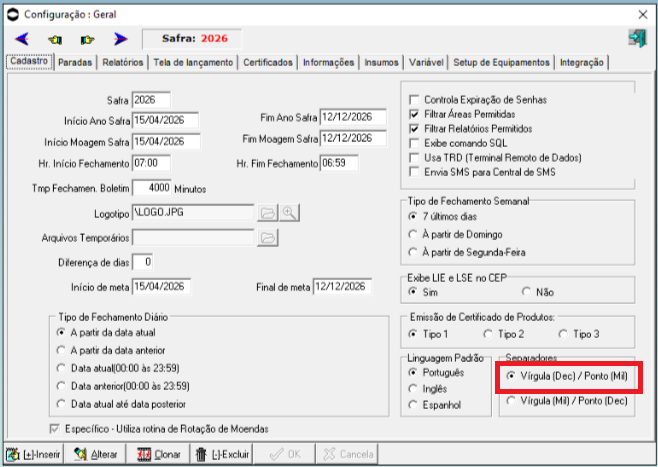The width and height of the screenshot is (658, 467).
Task: Browse Arquivos Temporários folder icon
Action: 268,238
